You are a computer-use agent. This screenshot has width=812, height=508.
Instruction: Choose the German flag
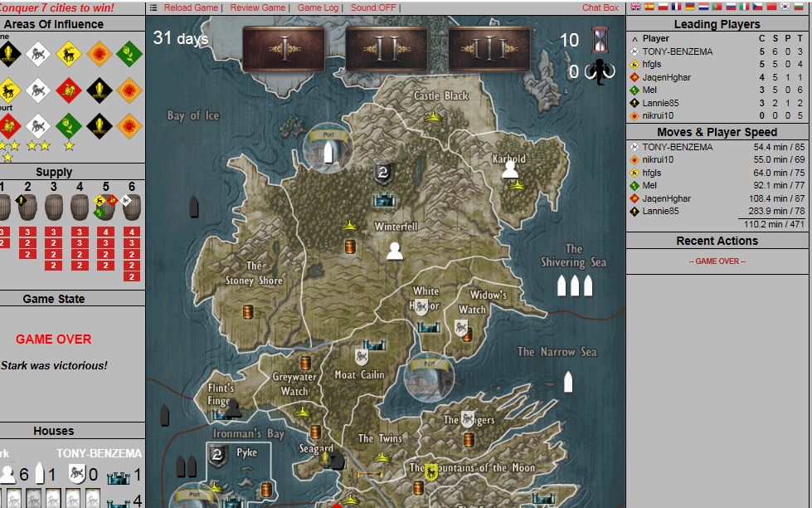pos(690,7)
